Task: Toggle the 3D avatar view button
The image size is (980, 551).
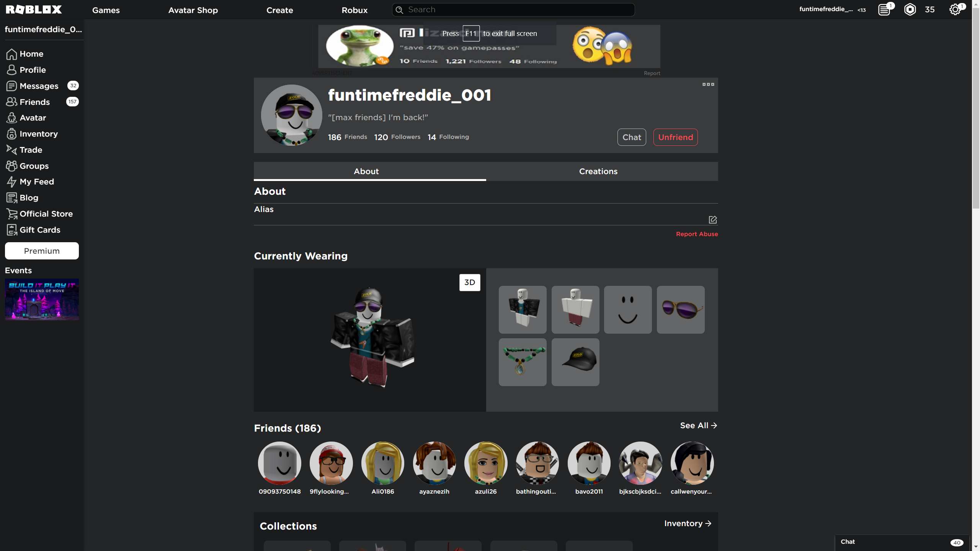Action: tap(469, 282)
